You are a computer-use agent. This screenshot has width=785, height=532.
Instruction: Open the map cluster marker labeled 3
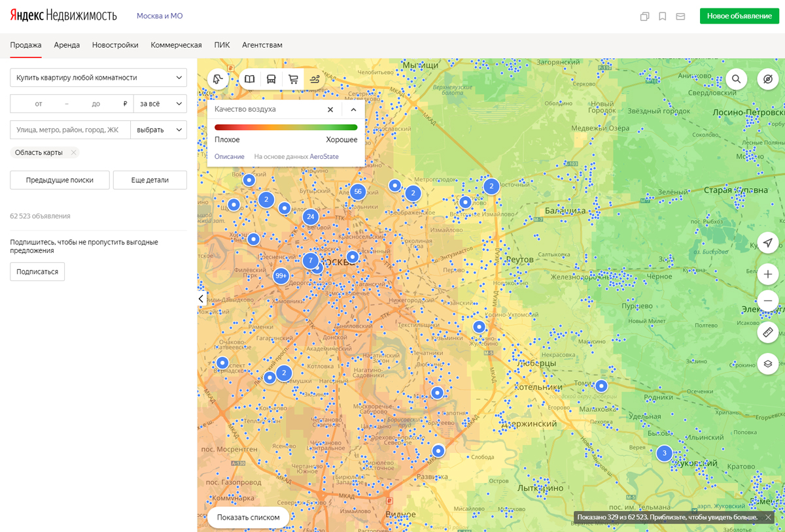(x=665, y=453)
